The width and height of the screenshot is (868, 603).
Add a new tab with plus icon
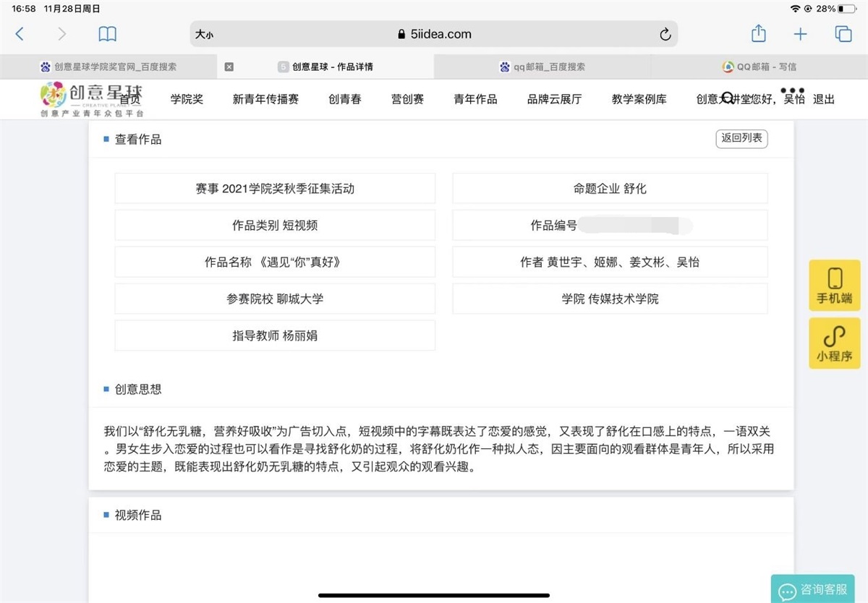click(x=800, y=34)
